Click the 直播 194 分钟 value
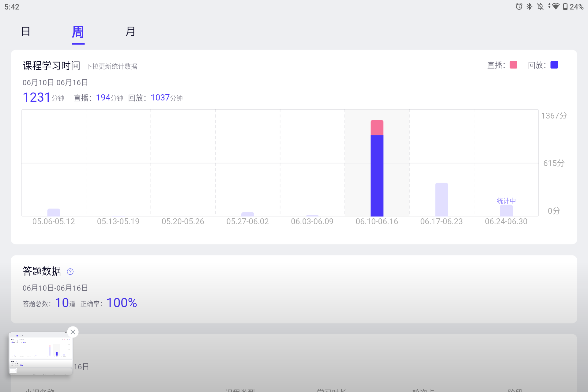 click(x=98, y=98)
